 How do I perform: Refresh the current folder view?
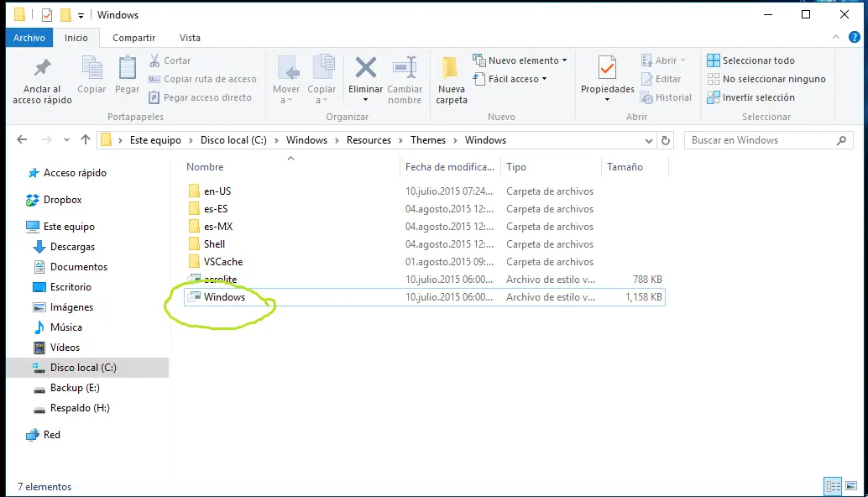click(x=666, y=140)
